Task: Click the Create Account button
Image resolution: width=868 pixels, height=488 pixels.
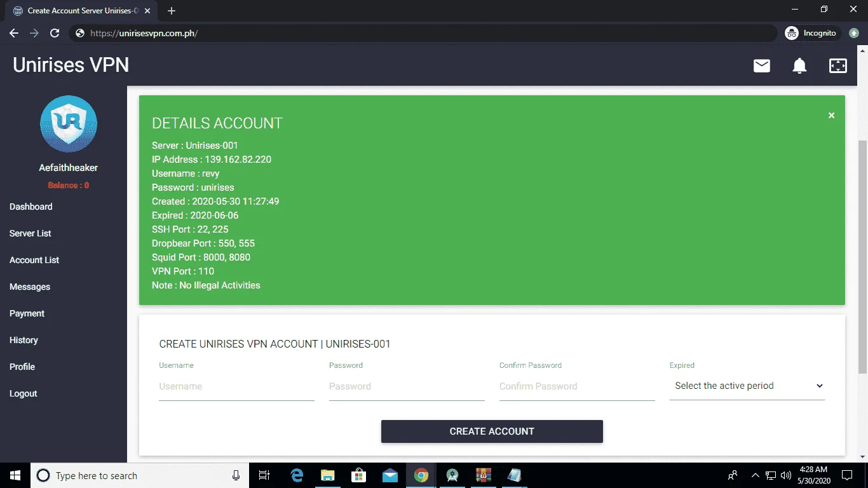Action: (x=492, y=431)
